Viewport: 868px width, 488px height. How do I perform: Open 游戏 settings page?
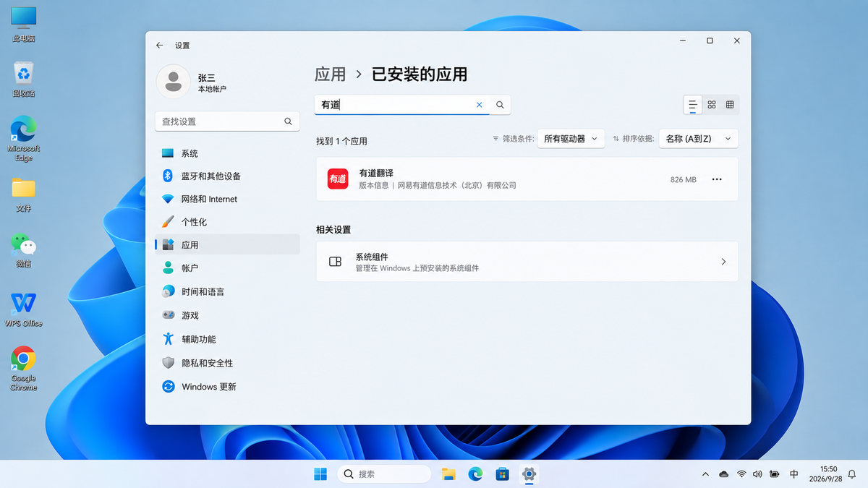227,315
